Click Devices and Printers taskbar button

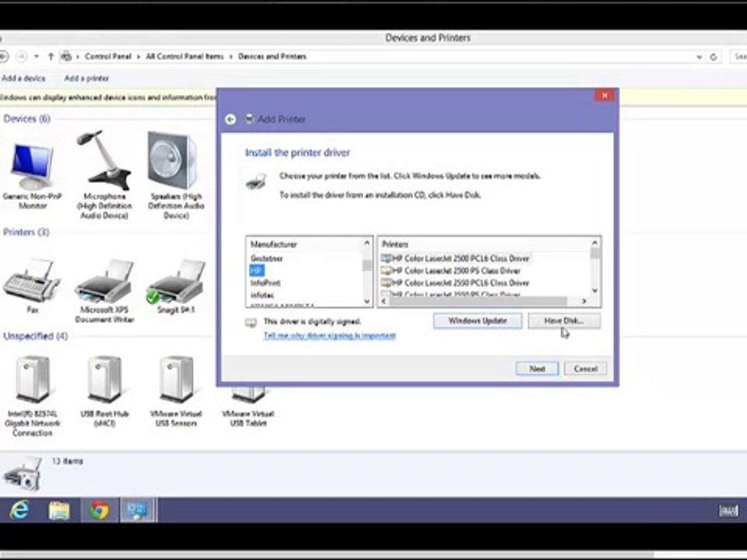pos(137,510)
